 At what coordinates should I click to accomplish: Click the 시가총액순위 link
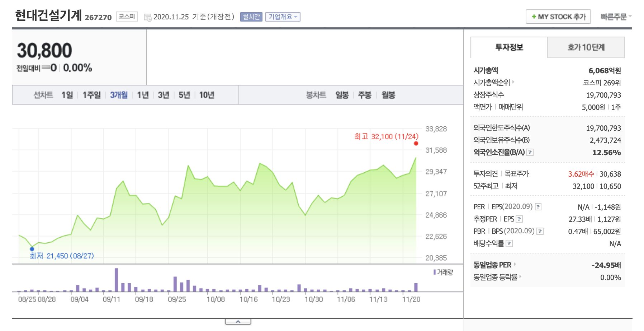[x=492, y=83]
